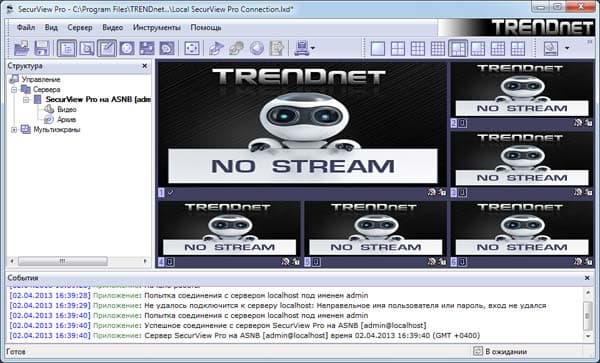The width and height of the screenshot is (600, 363).
Task: Open the Сервер menu
Action: tap(80, 28)
